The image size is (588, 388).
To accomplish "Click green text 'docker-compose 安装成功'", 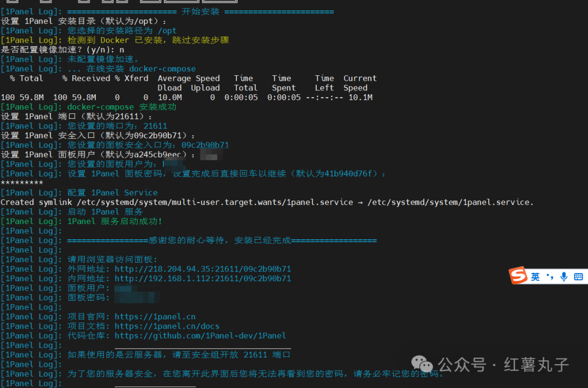I will point(122,107).
